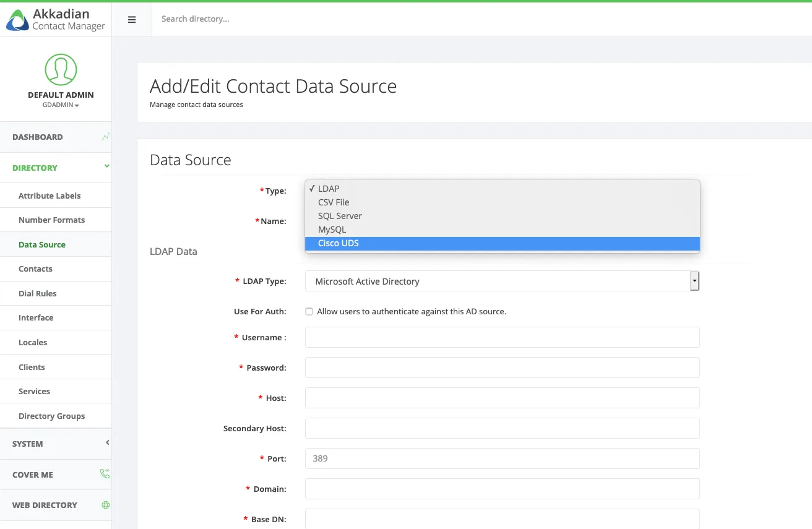812x529 pixels.
Task: Click the Host input field
Action: [502, 398]
